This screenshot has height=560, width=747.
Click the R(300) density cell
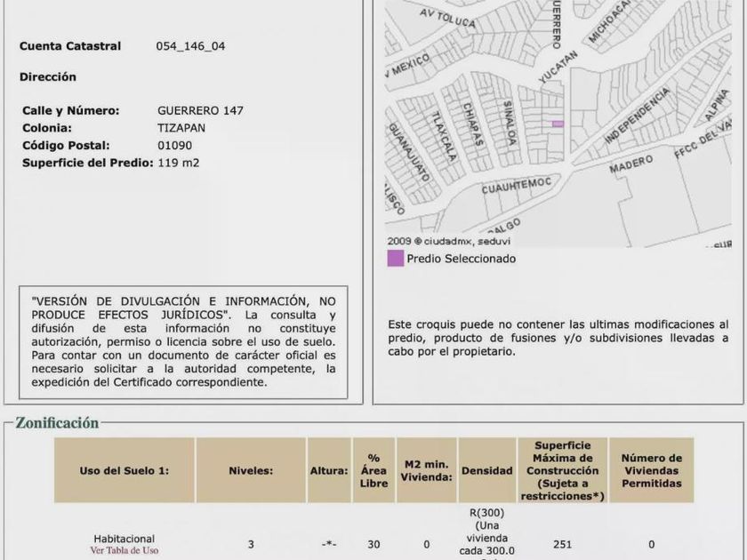487,533
